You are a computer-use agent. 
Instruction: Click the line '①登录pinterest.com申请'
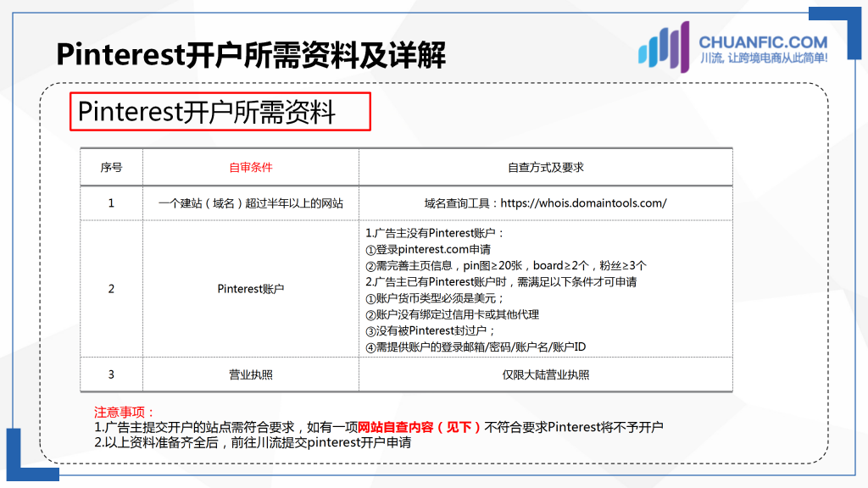[428, 250]
